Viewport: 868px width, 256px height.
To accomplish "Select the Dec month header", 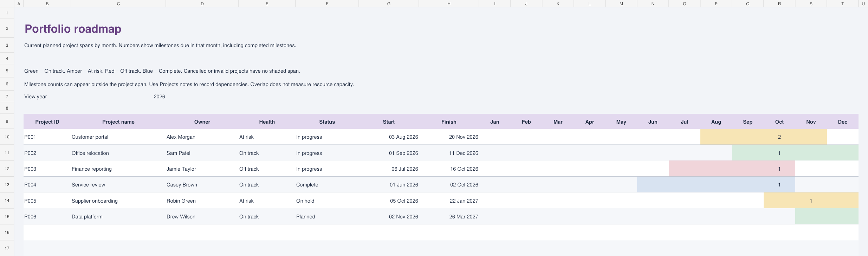I will tap(842, 122).
